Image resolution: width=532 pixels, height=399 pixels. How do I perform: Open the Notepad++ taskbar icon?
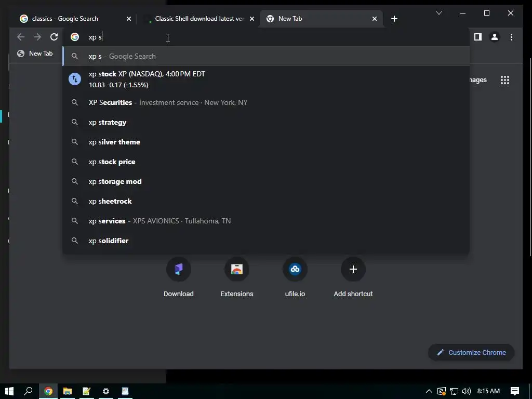pyautogui.click(x=87, y=391)
